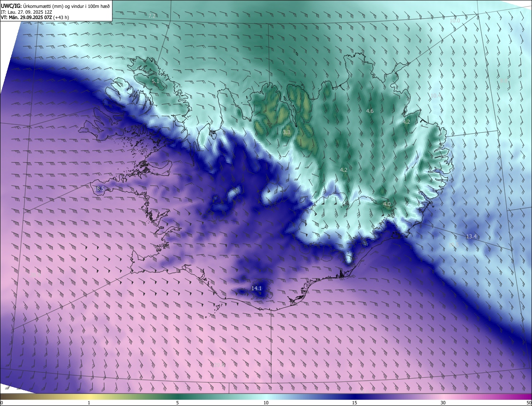
Task: Click the '5' tick on color scale
Action: pyautogui.click(x=177, y=403)
